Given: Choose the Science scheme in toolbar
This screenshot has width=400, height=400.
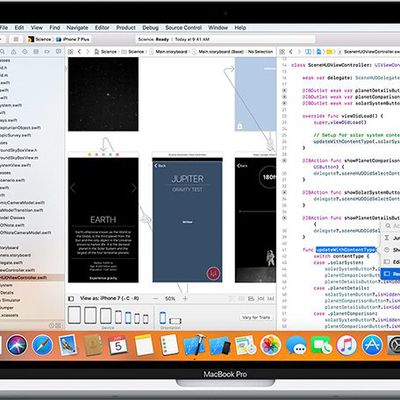Looking at the screenshot, I should 40,39.
